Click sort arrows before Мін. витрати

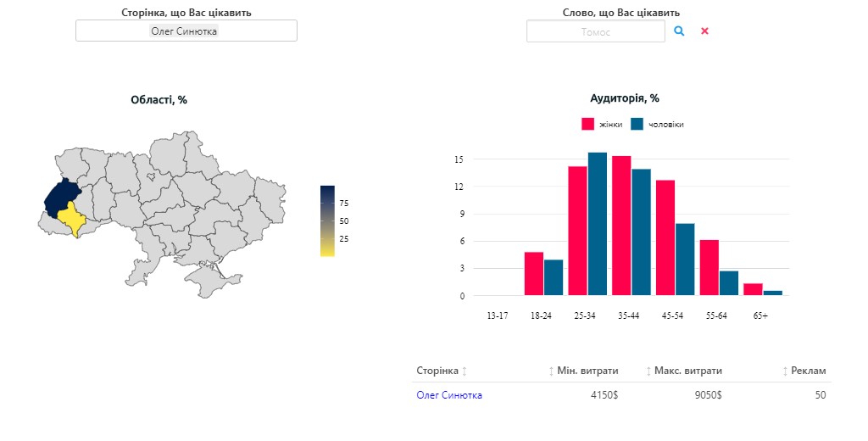pyautogui.click(x=551, y=371)
